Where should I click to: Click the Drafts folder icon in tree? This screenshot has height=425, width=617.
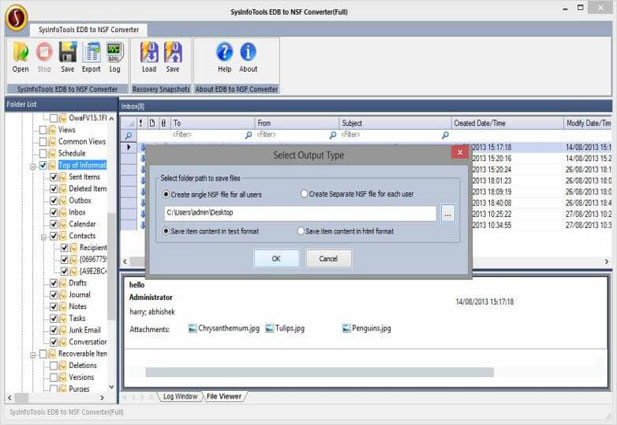click(63, 283)
